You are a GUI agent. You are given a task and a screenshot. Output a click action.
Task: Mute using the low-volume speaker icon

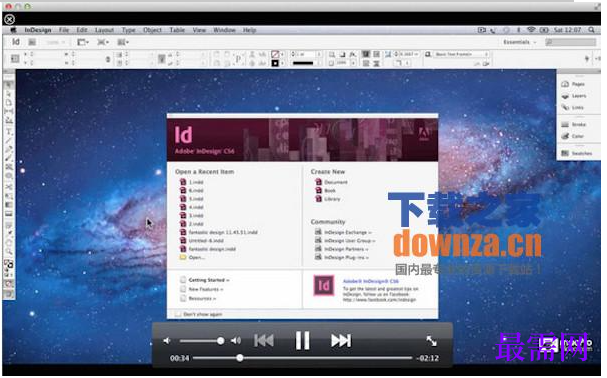167,341
